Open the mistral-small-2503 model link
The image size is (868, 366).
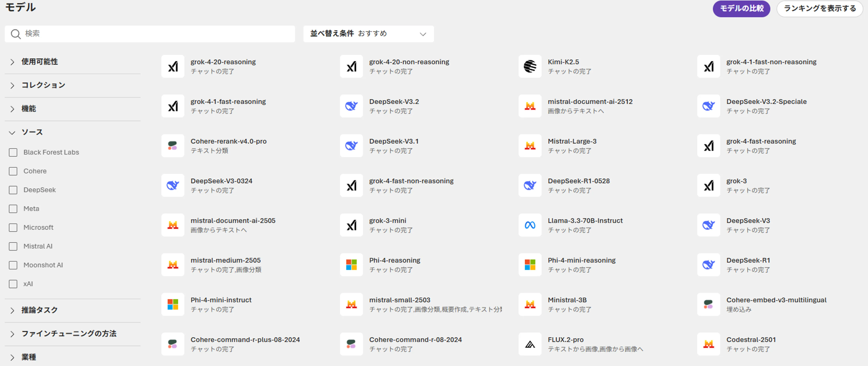click(x=400, y=300)
